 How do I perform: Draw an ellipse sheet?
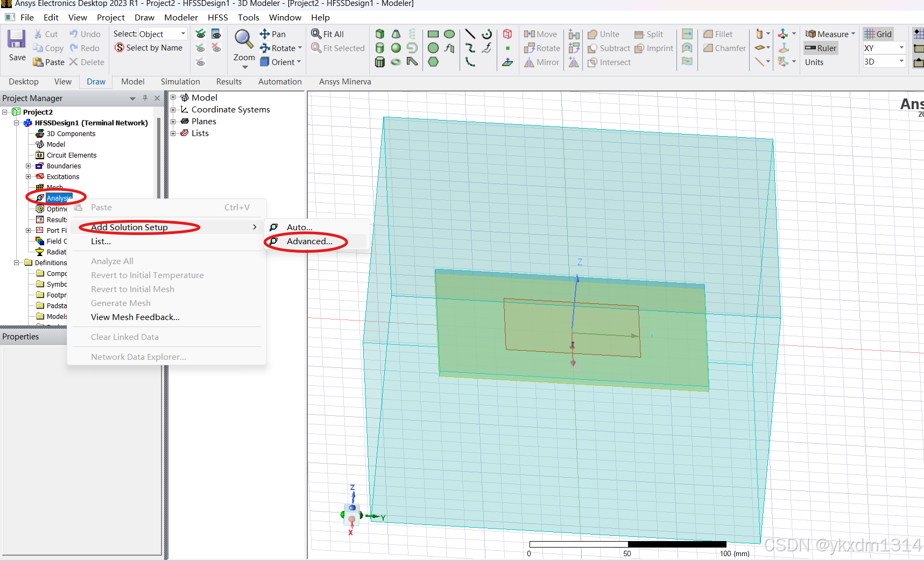click(449, 34)
